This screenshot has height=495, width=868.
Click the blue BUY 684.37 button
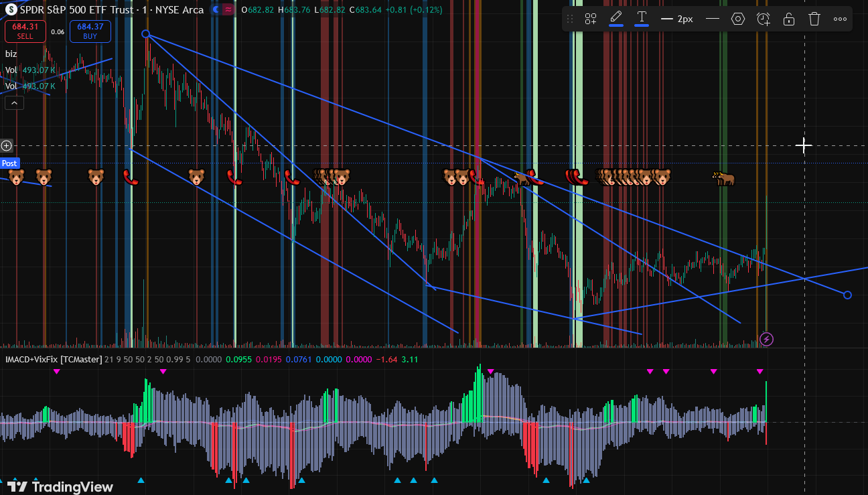tap(91, 31)
